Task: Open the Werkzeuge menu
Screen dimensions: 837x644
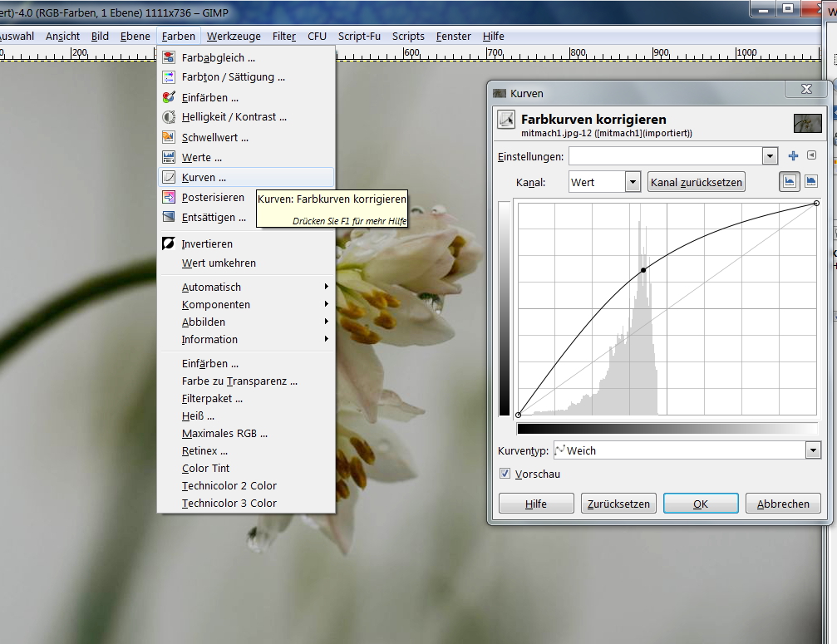Action: pyautogui.click(x=234, y=37)
